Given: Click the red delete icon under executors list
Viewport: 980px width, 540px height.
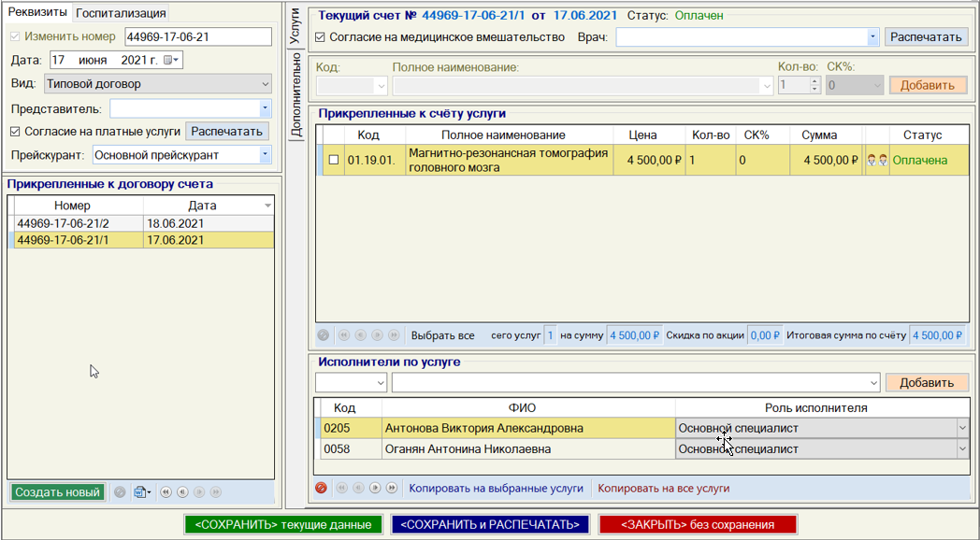Looking at the screenshot, I should [322, 488].
